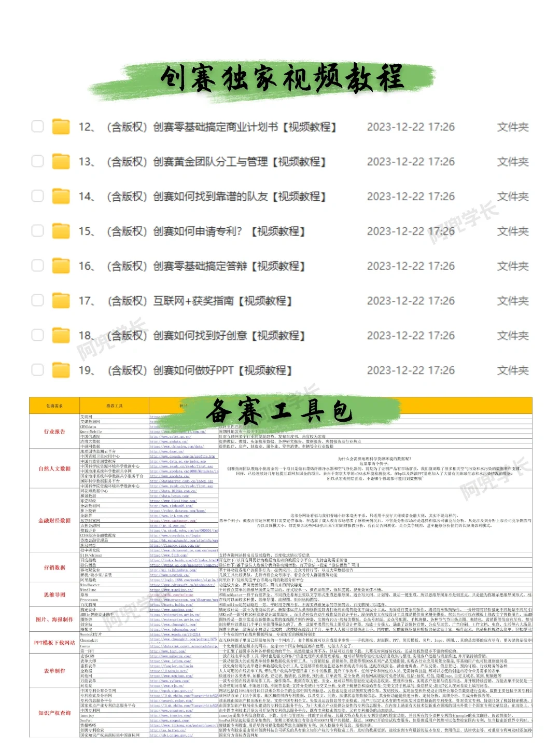Select the 自然人文数据 category cell
The height and width of the screenshot is (747, 560).
click(x=54, y=469)
